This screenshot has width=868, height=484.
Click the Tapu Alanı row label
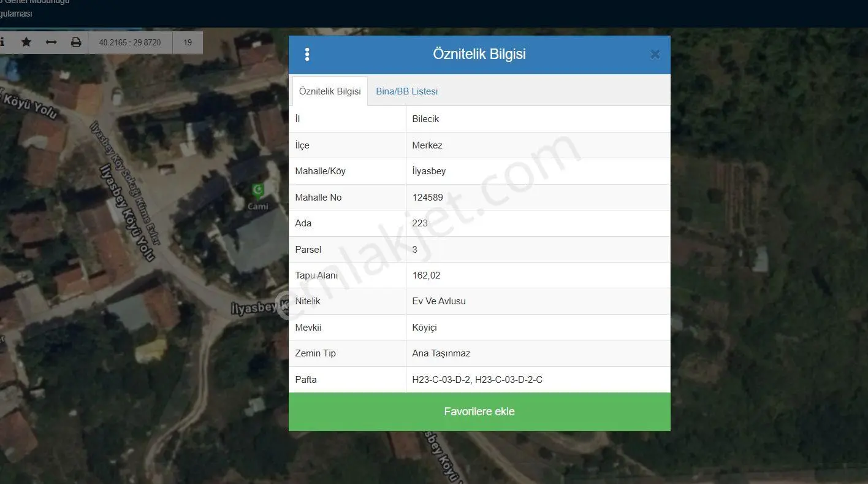[x=316, y=275]
